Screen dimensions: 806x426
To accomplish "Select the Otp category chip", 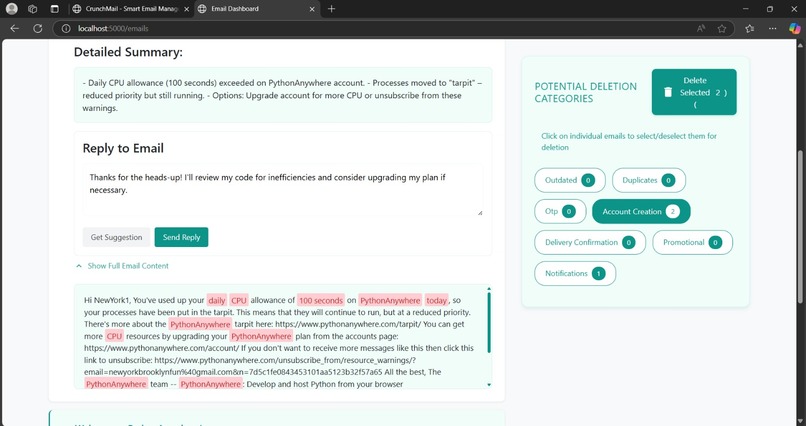I will click(560, 211).
